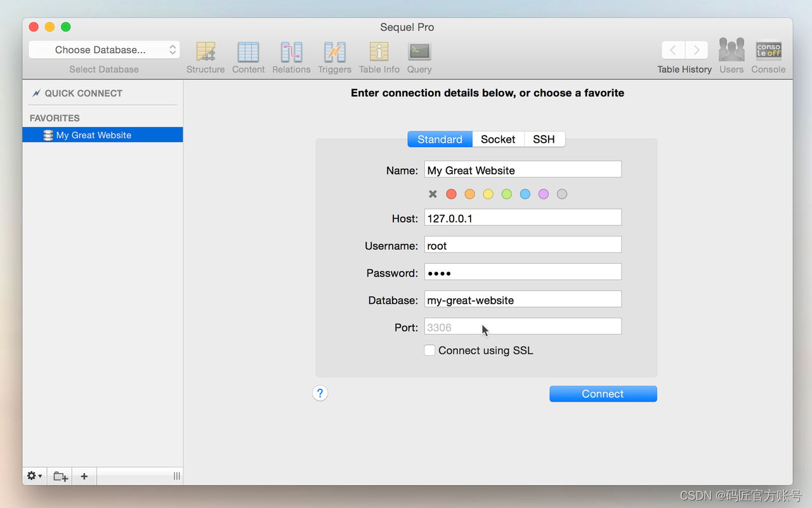Click the Database field my-great-website
This screenshot has width=812, height=508.
(523, 299)
